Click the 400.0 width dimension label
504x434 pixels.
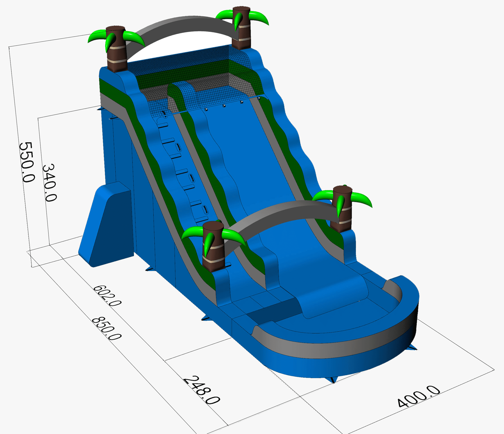point(419,396)
